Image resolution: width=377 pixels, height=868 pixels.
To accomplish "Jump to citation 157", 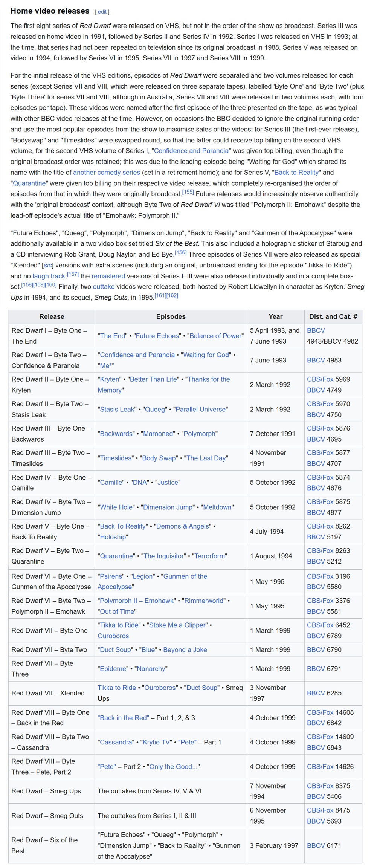I will coord(73,274).
